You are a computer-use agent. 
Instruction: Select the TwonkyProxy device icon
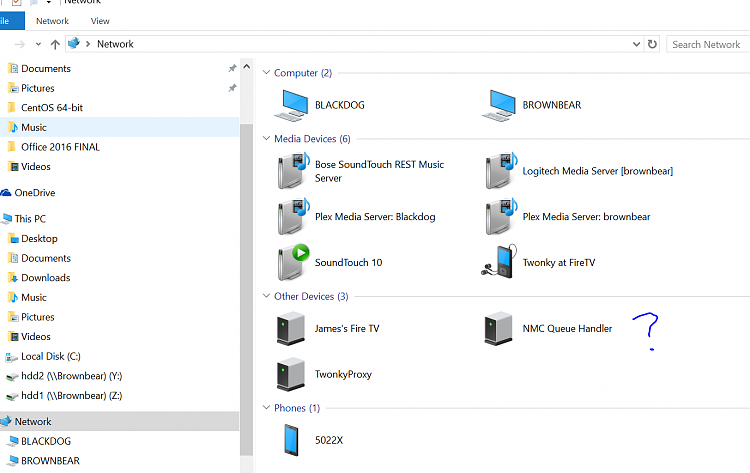[x=290, y=374]
